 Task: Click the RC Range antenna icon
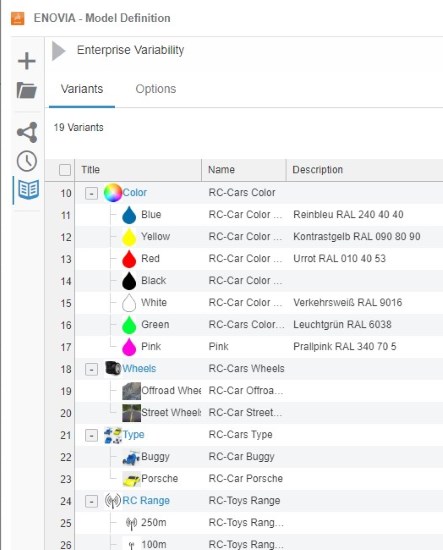click(x=113, y=501)
